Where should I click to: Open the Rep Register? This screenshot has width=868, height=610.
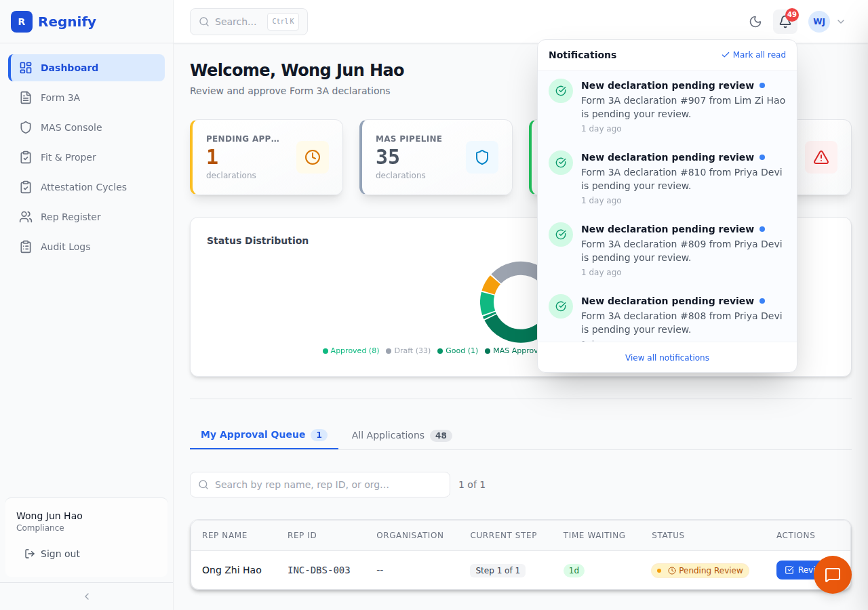point(87,217)
